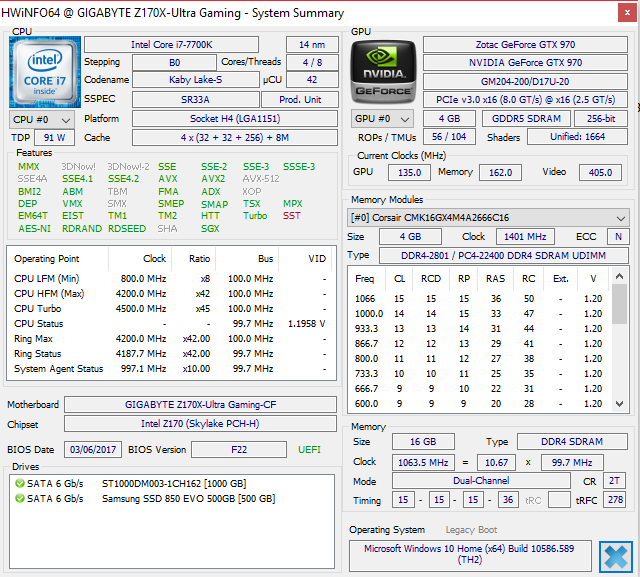640x577 pixels.
Task: Click the tRFC 278 value
Action: pos(616,500)
